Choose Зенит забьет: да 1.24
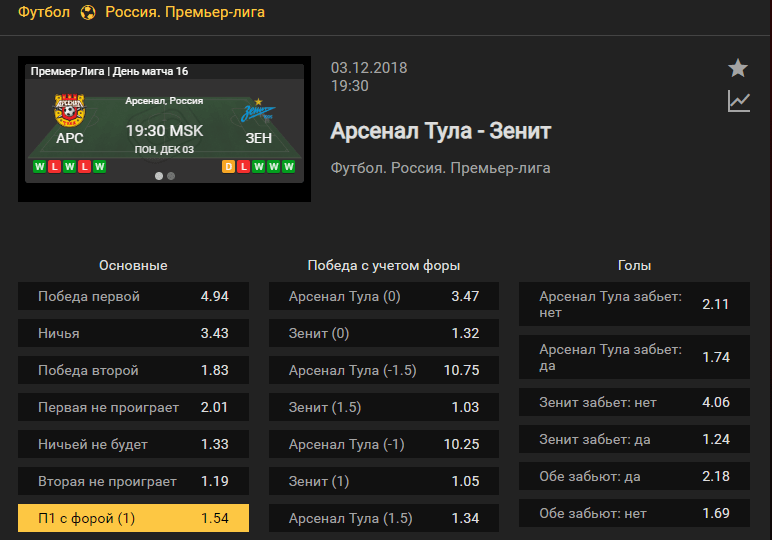Viewport: 772px width, 540px height. coord(635,439)
